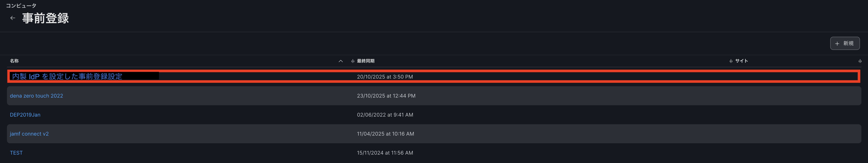Click the column resize handle left of 最終同期
The width and height of the screenshot is (868, 163).
(352, 61)
